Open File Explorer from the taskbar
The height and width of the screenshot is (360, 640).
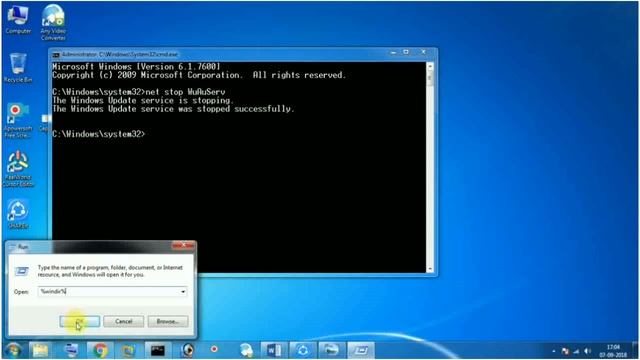click(x=40, y=350)
